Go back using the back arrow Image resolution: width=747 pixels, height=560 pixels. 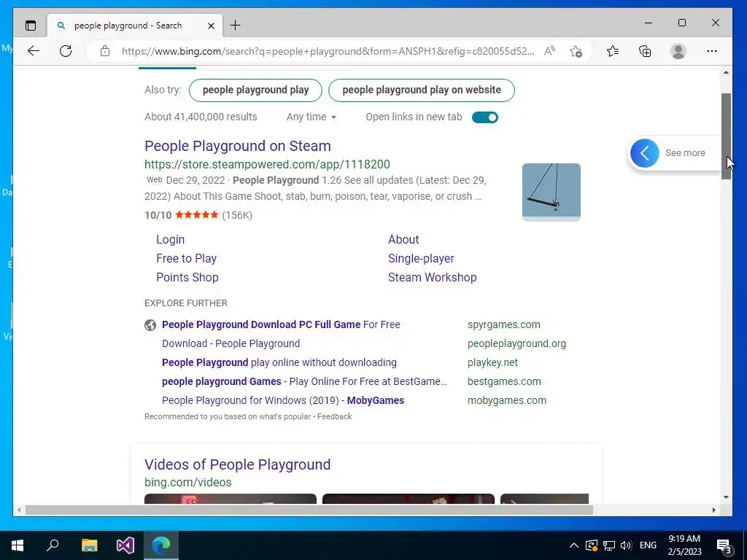[x=34, y=51]
